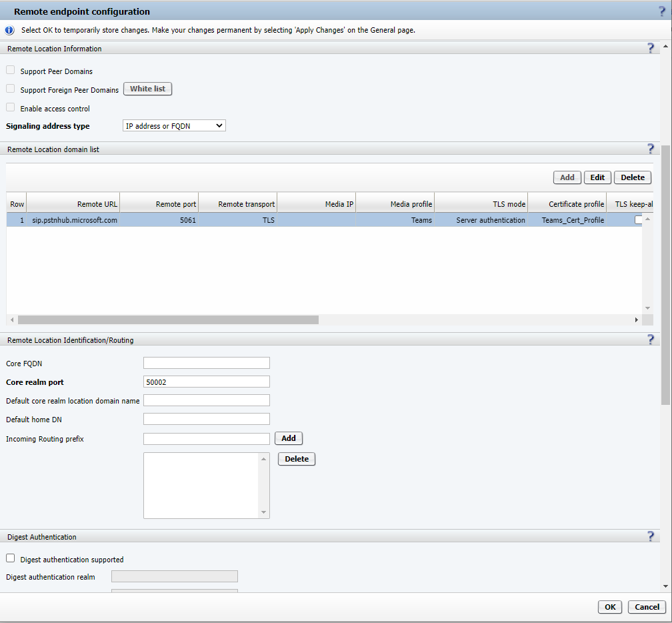The image size is (672, 623).
Task: Check Digest authentication supported
Action: [x=10, y=558]
